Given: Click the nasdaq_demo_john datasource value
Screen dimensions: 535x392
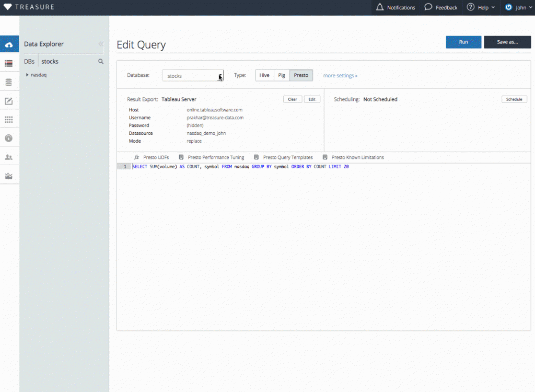Looking at the screenshot, I should pyautogui.click(x=206, y=133).
